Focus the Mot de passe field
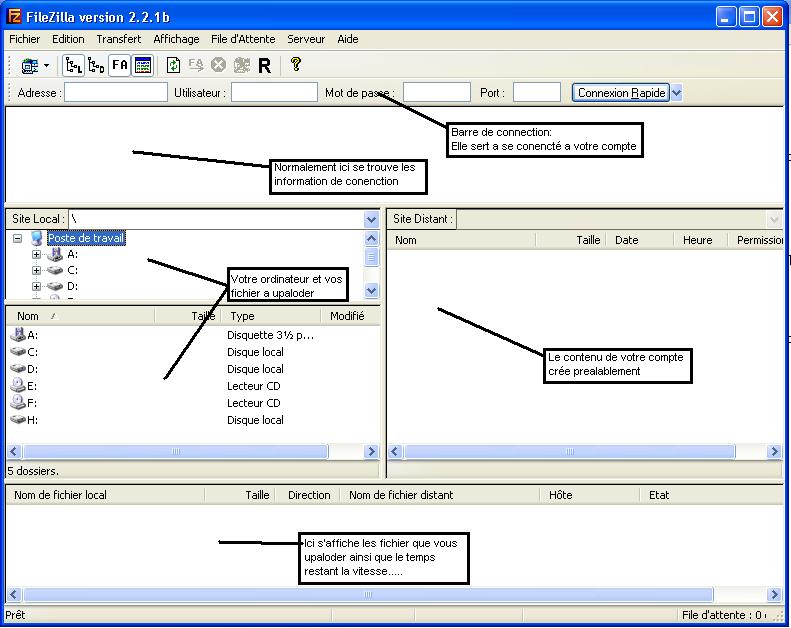The image size is (791, 628). pos(437,93)
